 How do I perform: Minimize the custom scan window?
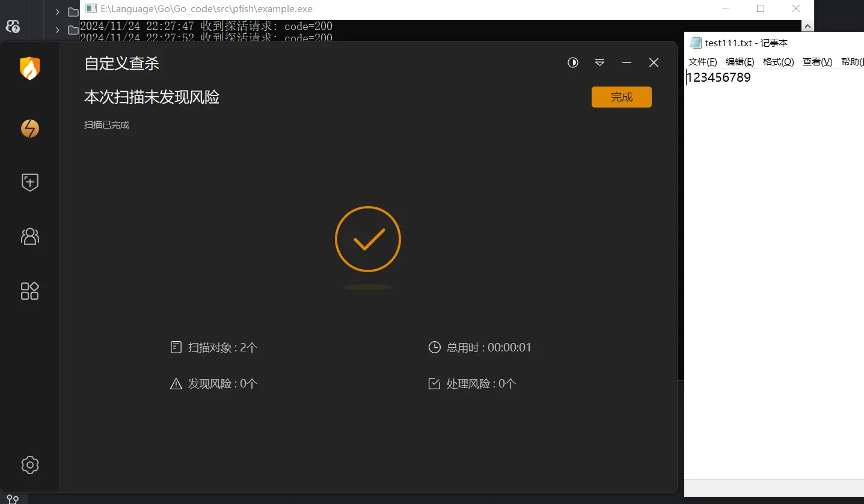[x=627, y=62]
